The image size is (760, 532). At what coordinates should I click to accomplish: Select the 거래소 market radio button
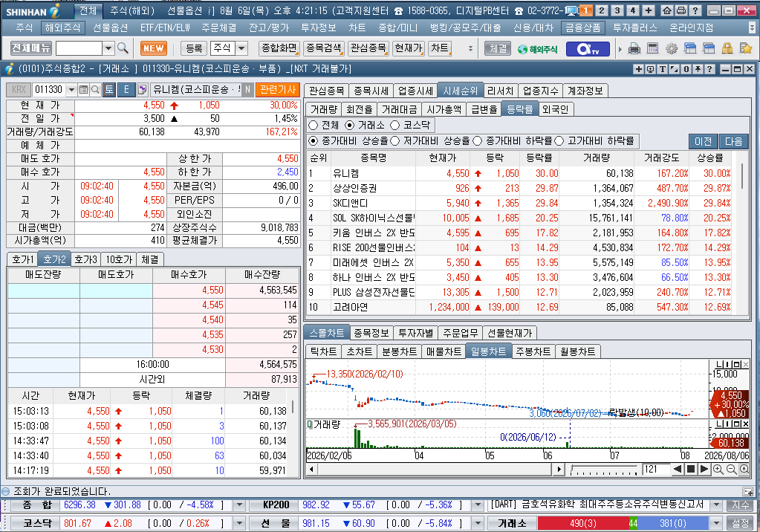coord(349,125)
